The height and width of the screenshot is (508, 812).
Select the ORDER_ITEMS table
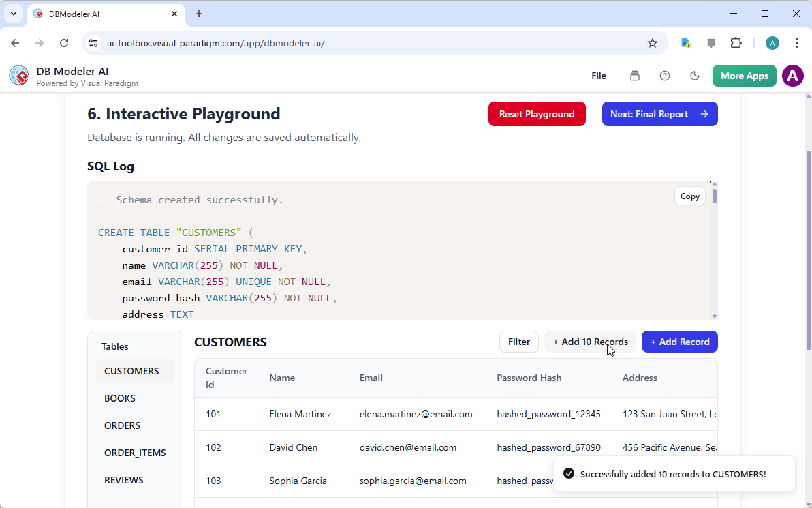tap(135, 452)
